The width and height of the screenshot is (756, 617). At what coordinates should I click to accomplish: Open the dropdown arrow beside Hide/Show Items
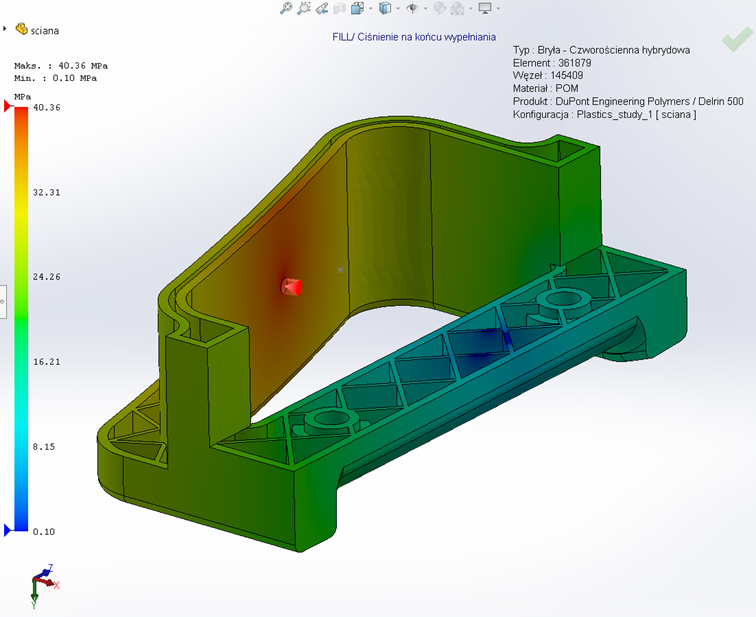click(x=423, y=8)
